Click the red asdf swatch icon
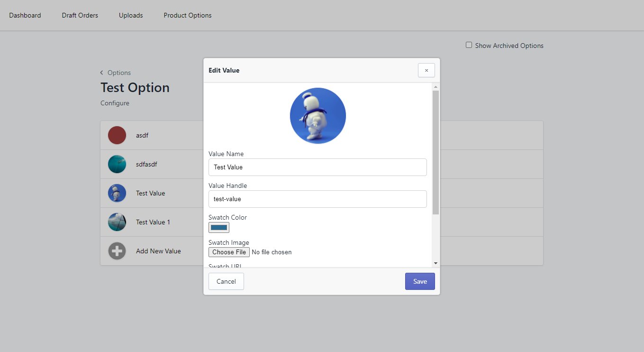The height and width of the screenshot is (352, 644). (x=117, y=135)
